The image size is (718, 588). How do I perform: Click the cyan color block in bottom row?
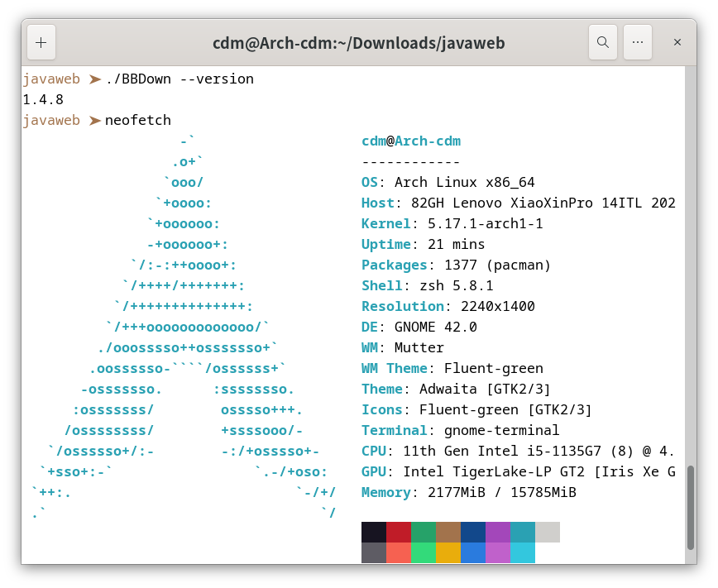pyautogui.click(x=523, y=552)
